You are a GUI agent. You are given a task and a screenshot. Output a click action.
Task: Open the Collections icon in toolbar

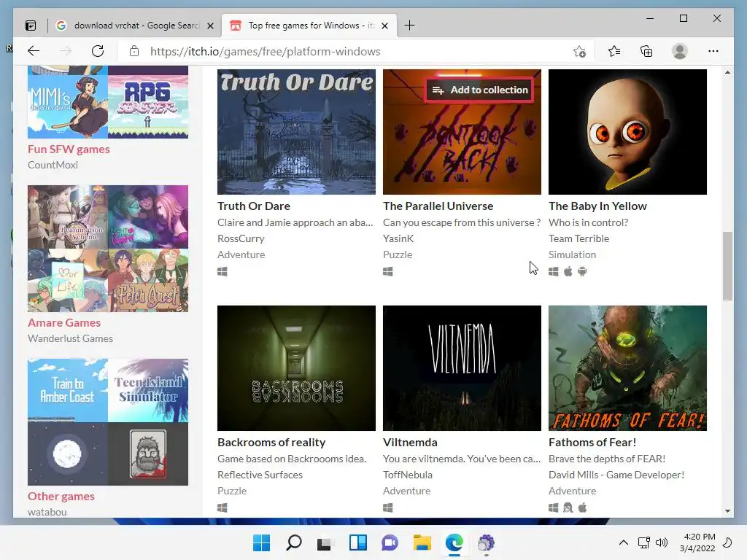[646, 51]
